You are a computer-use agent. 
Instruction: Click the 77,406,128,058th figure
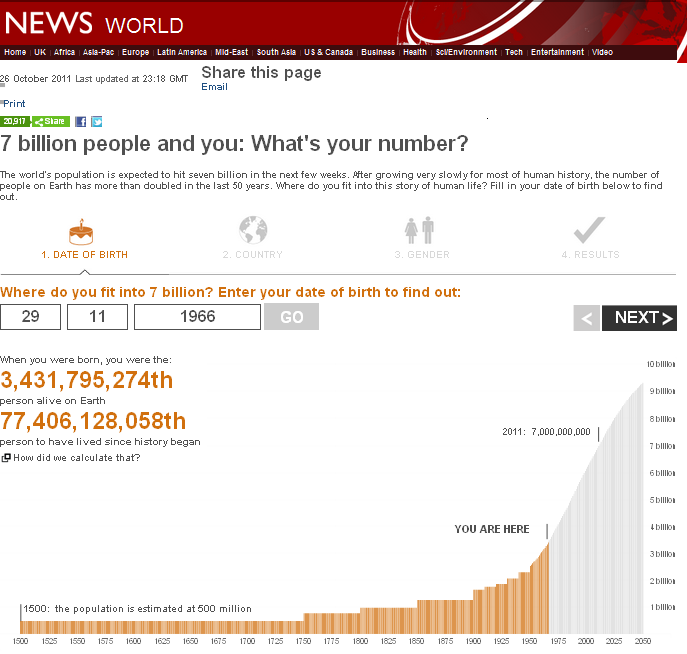[x=93, y=421]
